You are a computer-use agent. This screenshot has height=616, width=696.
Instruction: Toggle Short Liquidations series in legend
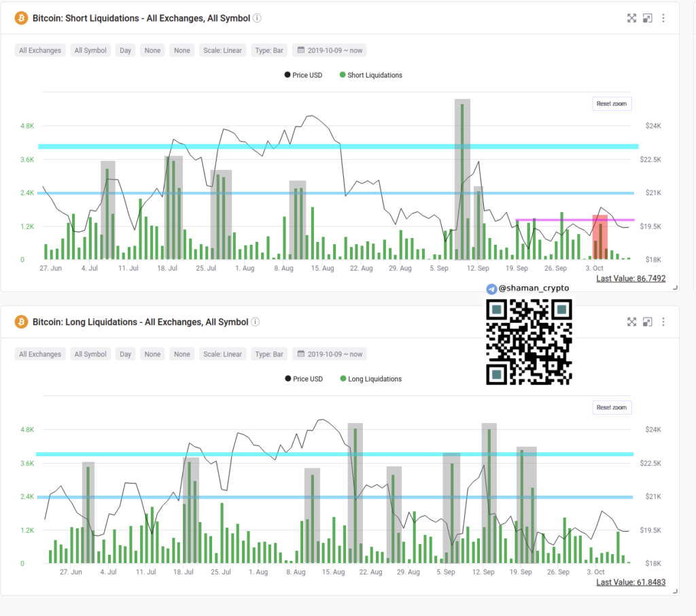[370, 75]
